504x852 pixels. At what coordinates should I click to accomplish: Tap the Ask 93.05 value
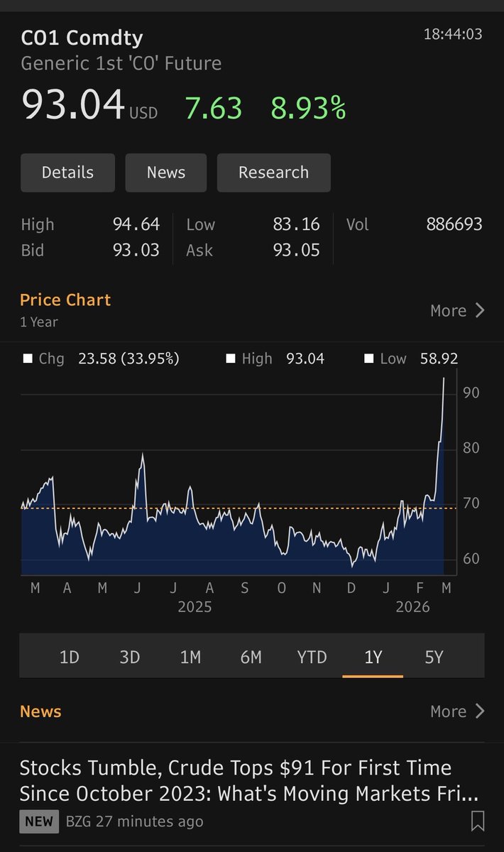(297, 250)
